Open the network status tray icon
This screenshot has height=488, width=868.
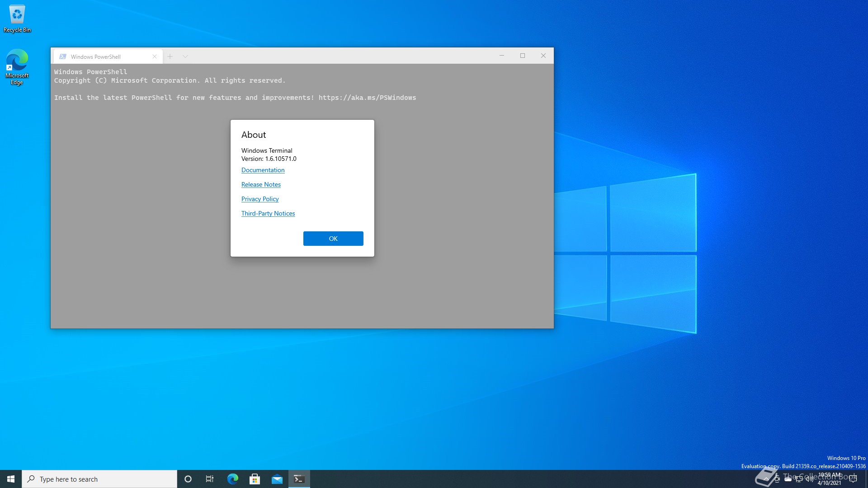(799, 479)
